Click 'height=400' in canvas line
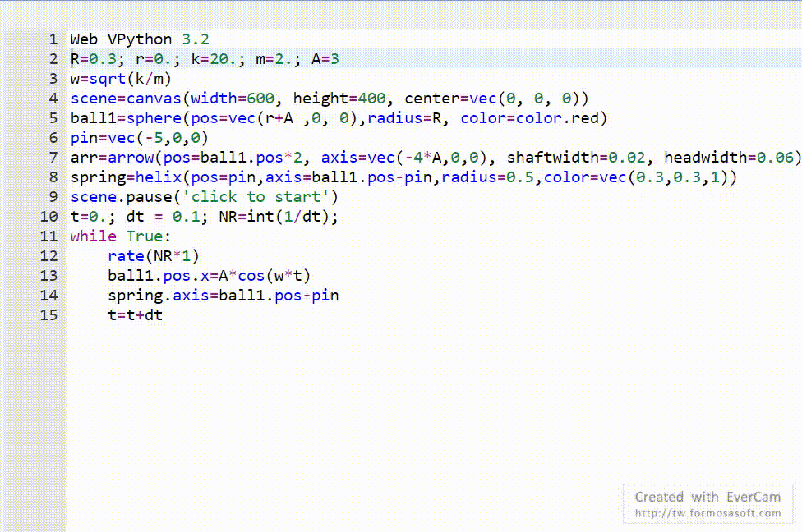Viewport: 802px width, 532px height. pos(339,99)
